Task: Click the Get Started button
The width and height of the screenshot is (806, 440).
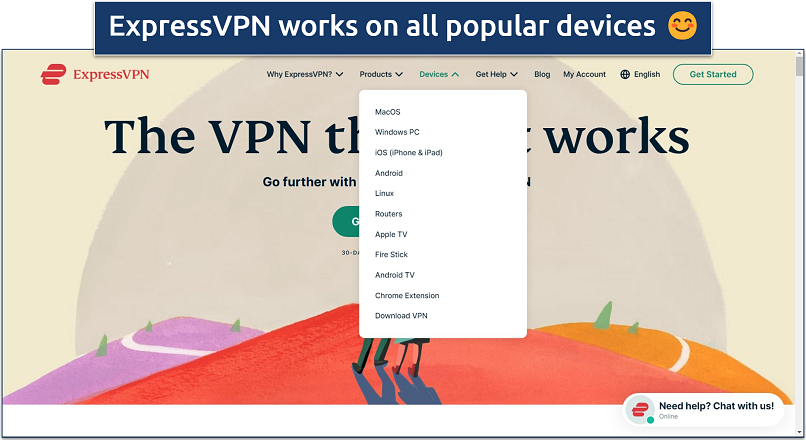Action: [x=713, y=75]
